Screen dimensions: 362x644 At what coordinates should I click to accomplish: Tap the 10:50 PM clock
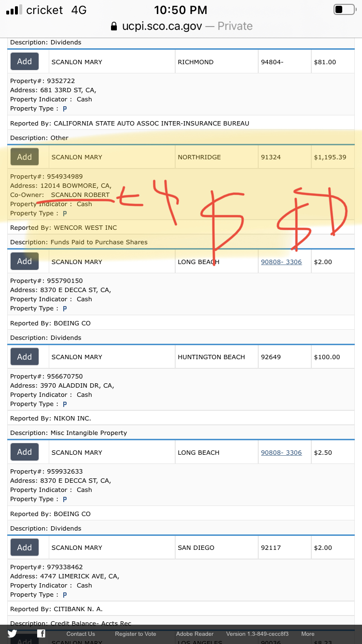click(x=181, y=10)
